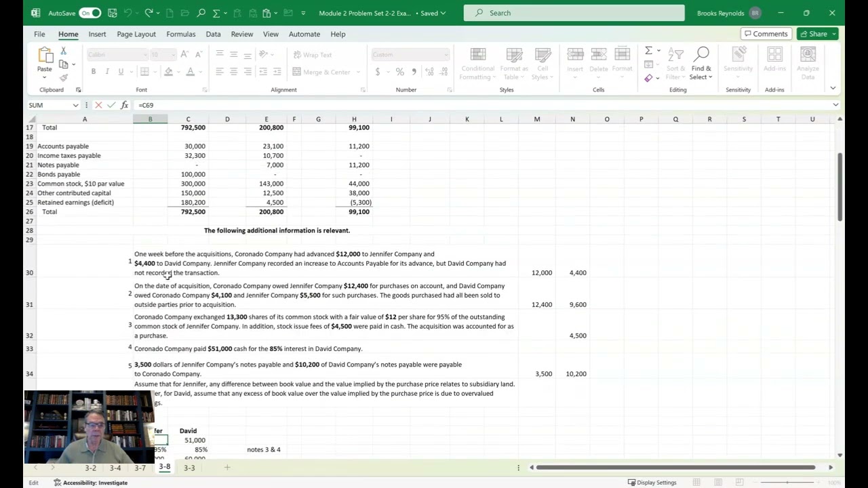Click Comma Style icon
This screenshot has width=868, height=488.
tap(414, 72)
